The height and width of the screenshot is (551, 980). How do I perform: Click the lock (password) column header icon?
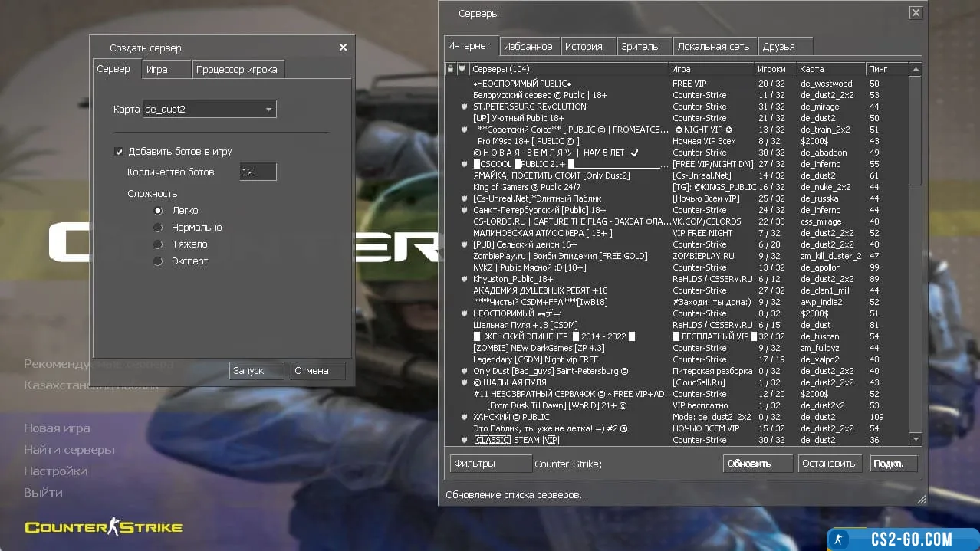[x=451, y=69]
